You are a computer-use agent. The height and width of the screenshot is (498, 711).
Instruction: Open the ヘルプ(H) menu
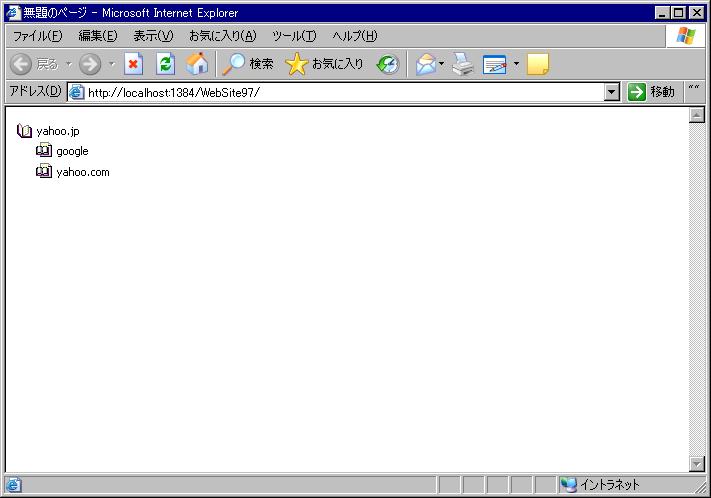pos(355,36)
